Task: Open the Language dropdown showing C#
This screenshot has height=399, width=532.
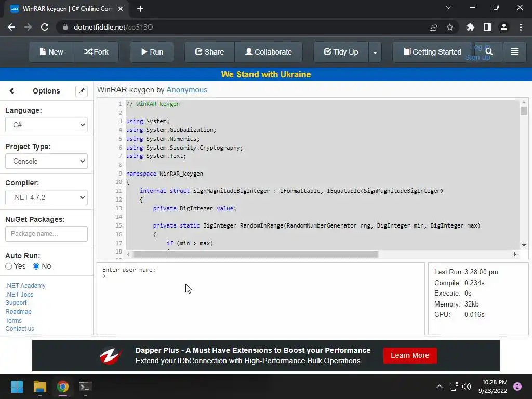Action: tap(46, 125)
